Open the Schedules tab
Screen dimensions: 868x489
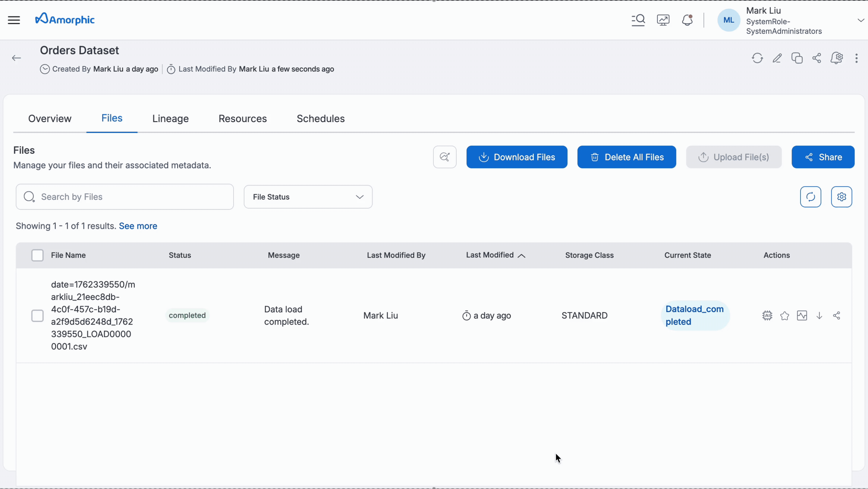[320, 118]
